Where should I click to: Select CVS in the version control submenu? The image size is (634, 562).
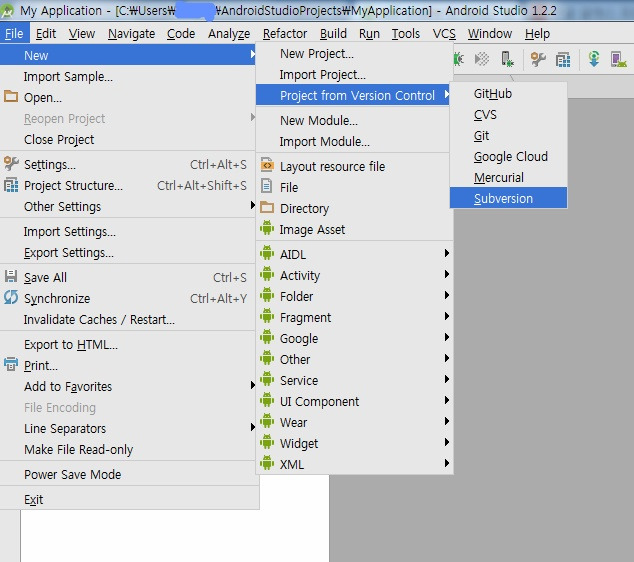[x=508, y=114]
